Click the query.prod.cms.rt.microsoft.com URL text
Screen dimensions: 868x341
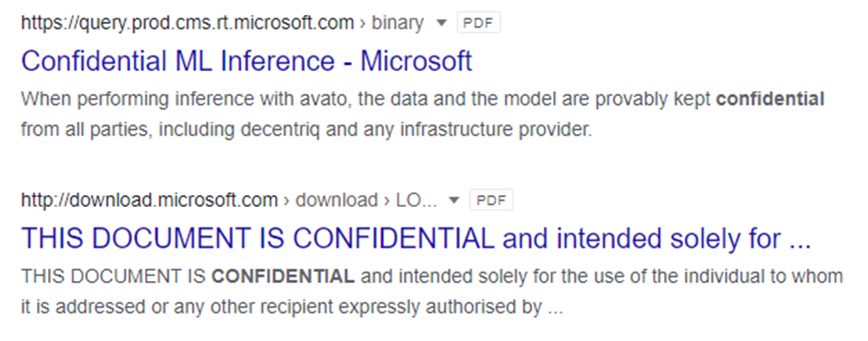click(187, 23)
